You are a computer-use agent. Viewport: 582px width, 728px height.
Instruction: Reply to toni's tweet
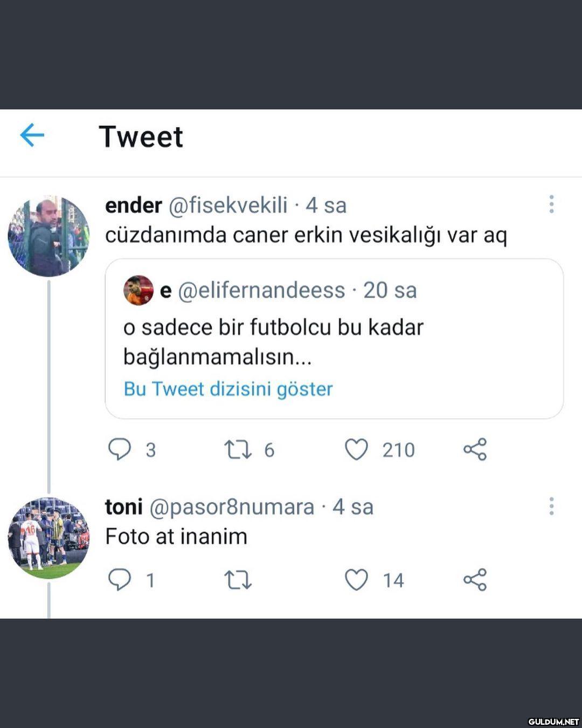[x=120, y=580]
